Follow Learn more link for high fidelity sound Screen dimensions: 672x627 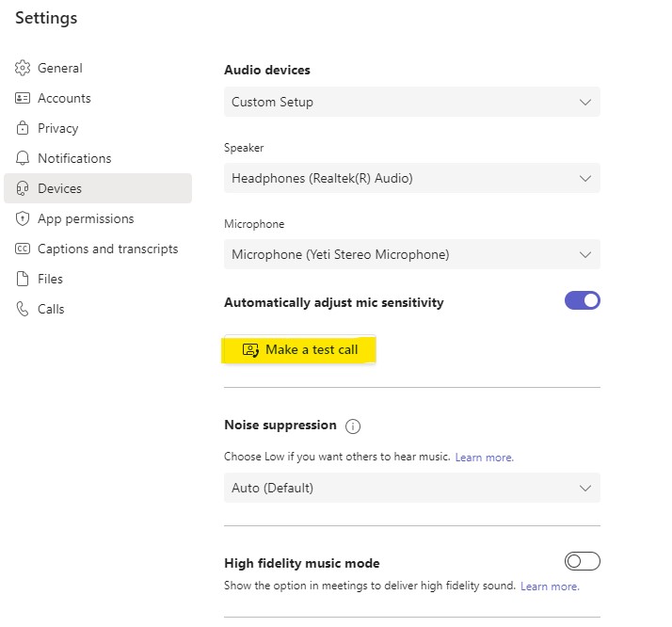[550, 587]
